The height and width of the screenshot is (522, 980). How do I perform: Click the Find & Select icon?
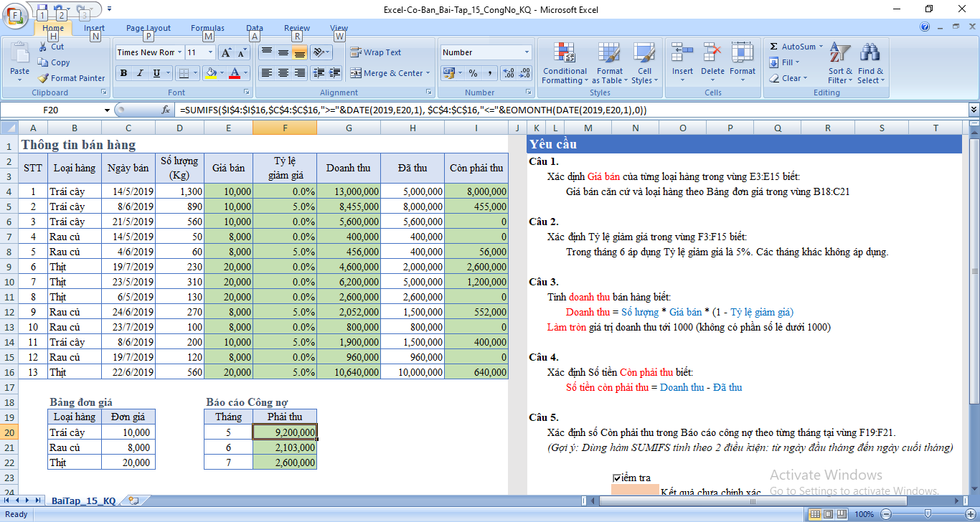point(870,63)
